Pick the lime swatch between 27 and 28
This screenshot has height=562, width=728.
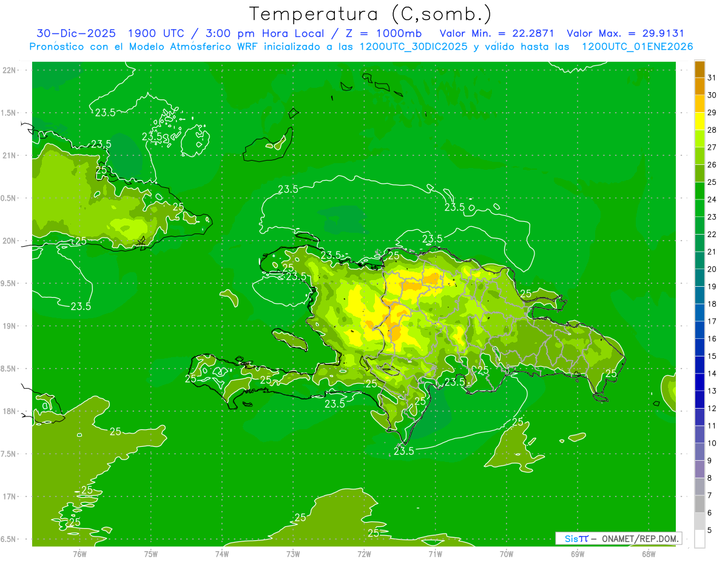click(699, 139)
